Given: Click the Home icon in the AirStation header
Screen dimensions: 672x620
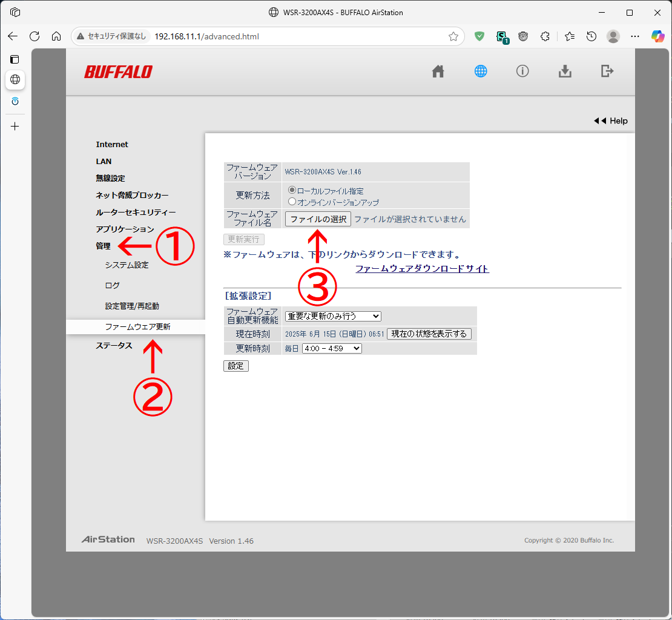Looking at the screenshot, I should pyautogui.click(x=438, y=71).
